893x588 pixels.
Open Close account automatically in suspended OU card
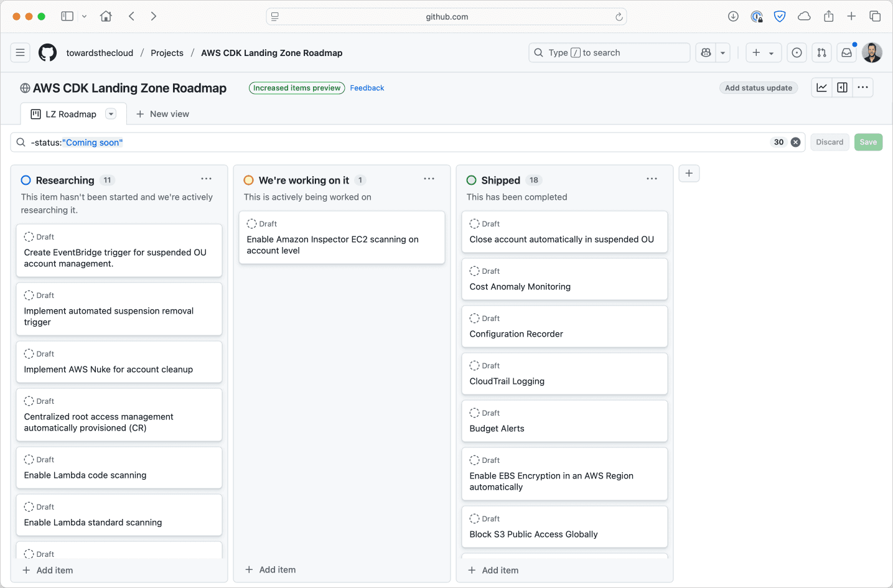click(x=564, y=232)
